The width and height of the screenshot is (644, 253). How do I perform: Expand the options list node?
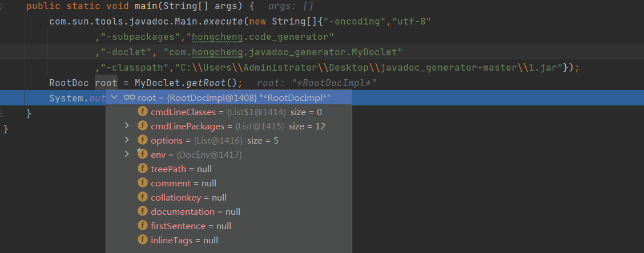tap(127, 140)
